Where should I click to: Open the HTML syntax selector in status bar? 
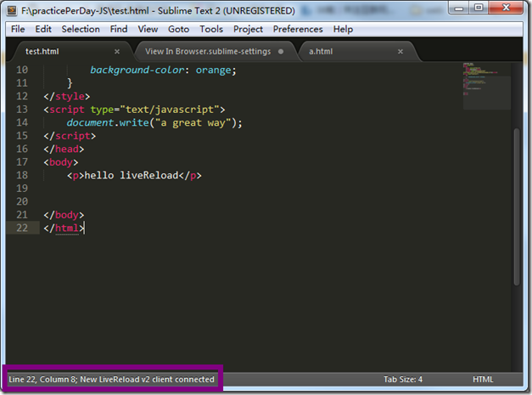[x=483, y=379]
